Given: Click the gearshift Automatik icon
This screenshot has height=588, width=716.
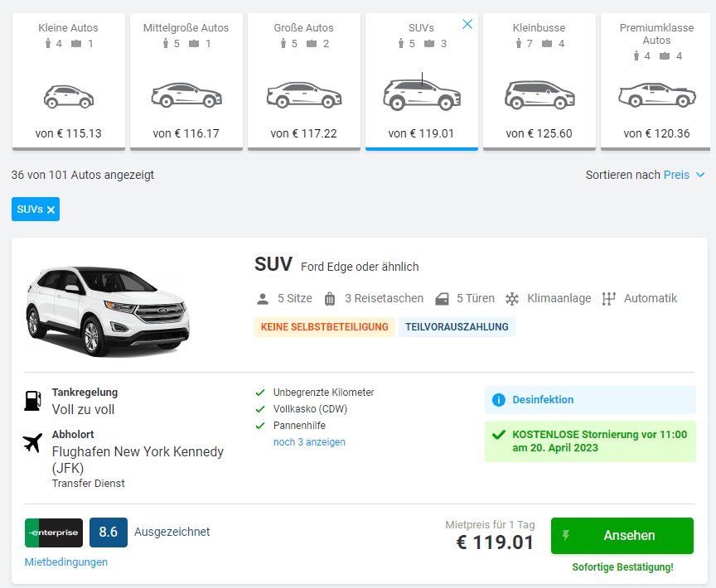Looking at the screenshot, I should pyautogui.click(x=609, y=298).
